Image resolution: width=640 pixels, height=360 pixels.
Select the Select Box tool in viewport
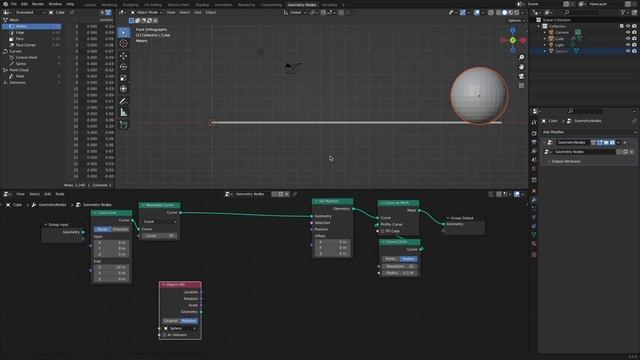click(124, 33)
